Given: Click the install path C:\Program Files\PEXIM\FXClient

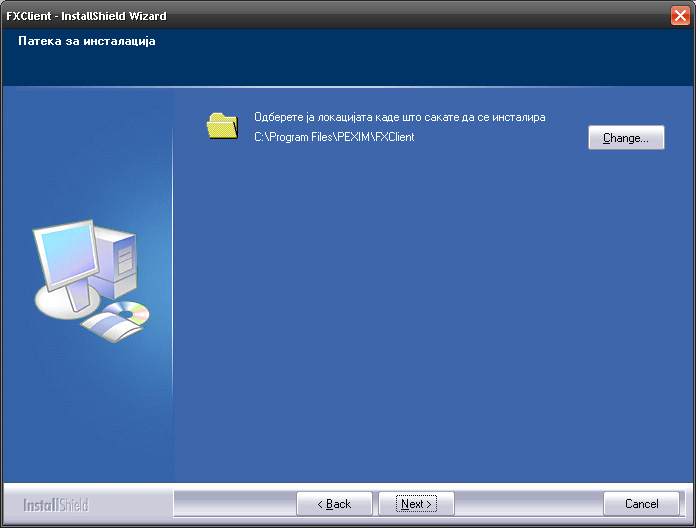Looking at the screenshot, I should 334,137.
